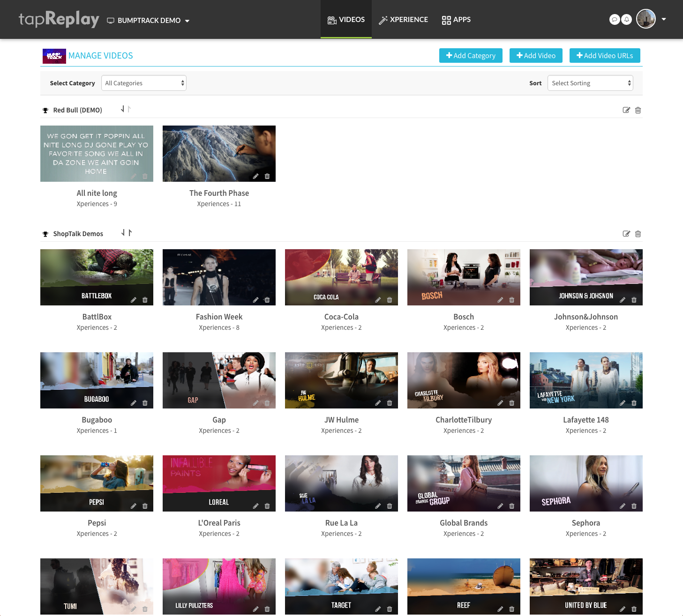This screenshot has height=616, width=683.
Task: Click the Add Video URLs button
Action: pos(605,55)
